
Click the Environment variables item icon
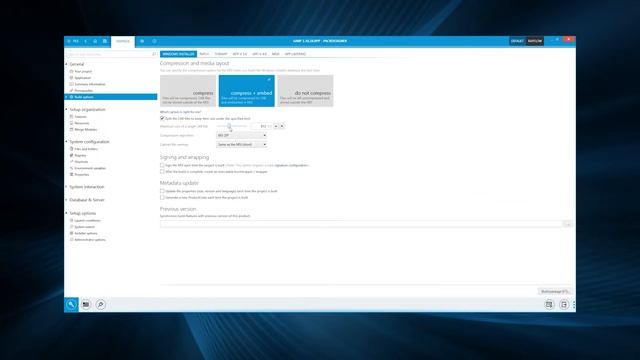71,168
